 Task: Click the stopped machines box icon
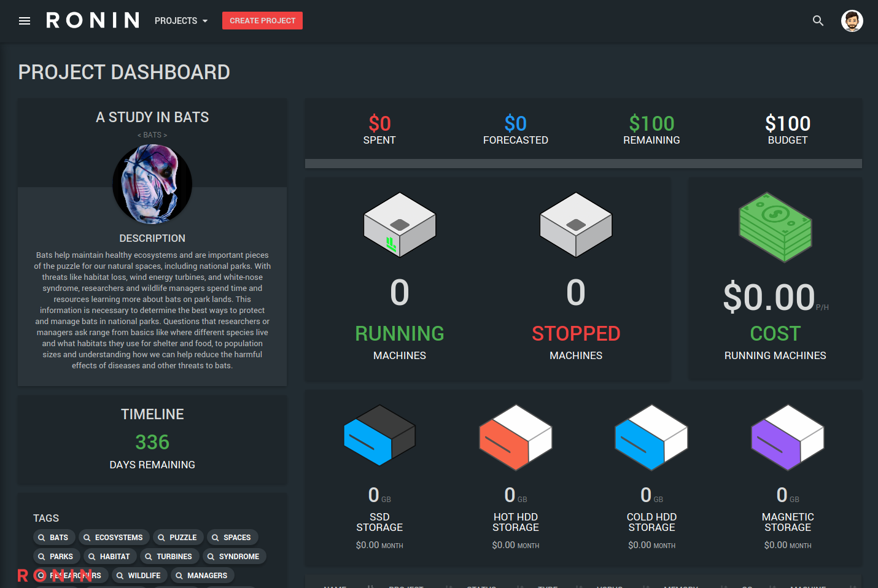(x=576, y=225)
